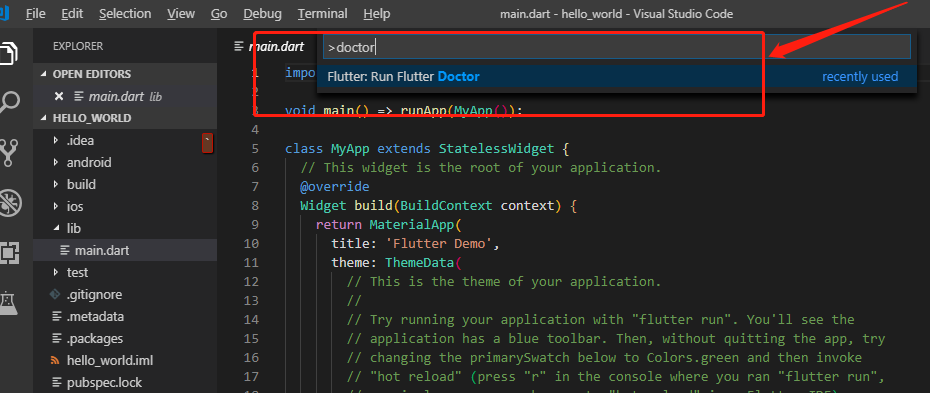930x393 pixels.
Task: Close main.dart in Open Editors
Action: tap(58, 97)
